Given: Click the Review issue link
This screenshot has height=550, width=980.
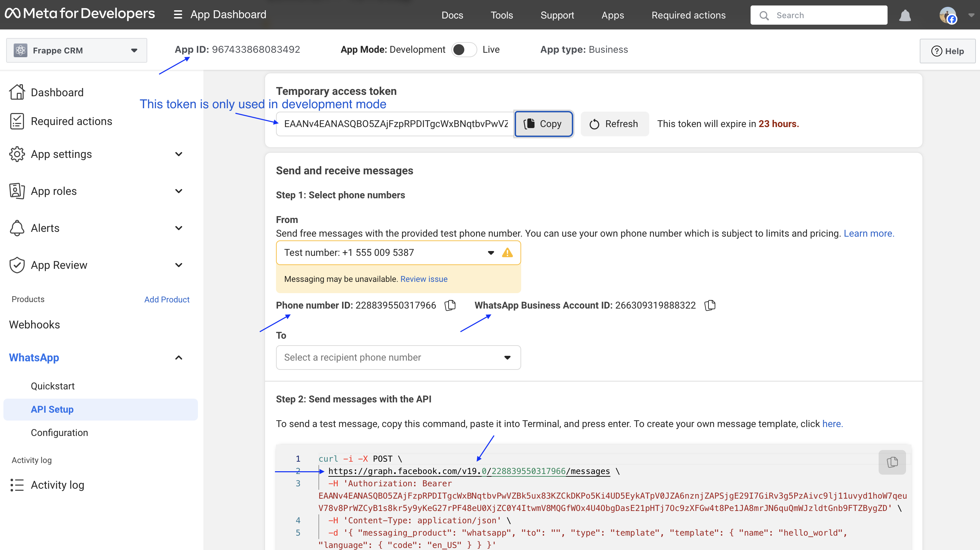Looking at the screenshot, I should click(x=424, y=279).
